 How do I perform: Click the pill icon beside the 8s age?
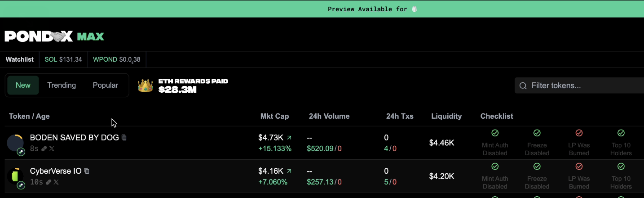[x=44, y=148]
